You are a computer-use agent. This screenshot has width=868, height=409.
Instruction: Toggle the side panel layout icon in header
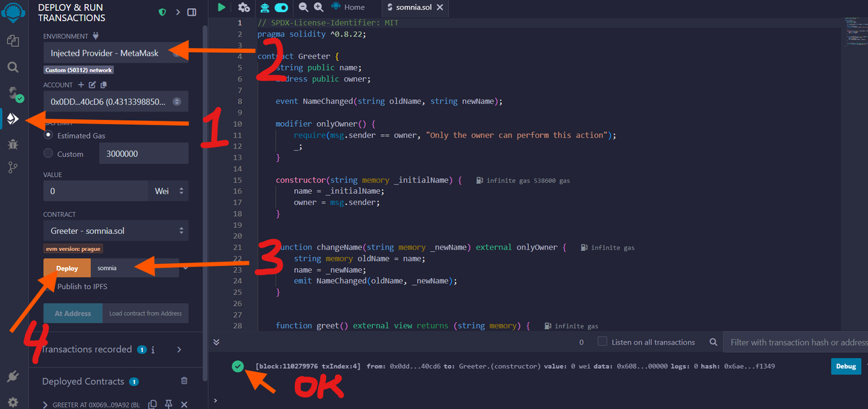coord(192,12)
